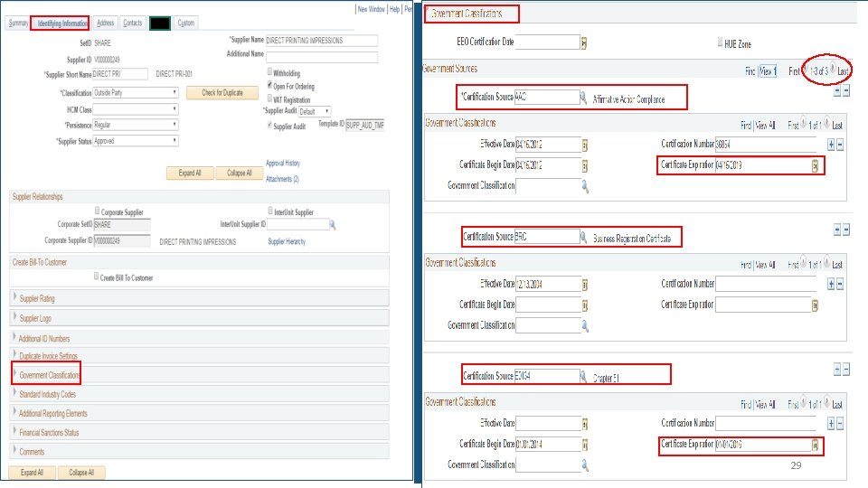Viewport: 868px width, 488px height.
Task: Open the New Window link
Action: [371, 9]
